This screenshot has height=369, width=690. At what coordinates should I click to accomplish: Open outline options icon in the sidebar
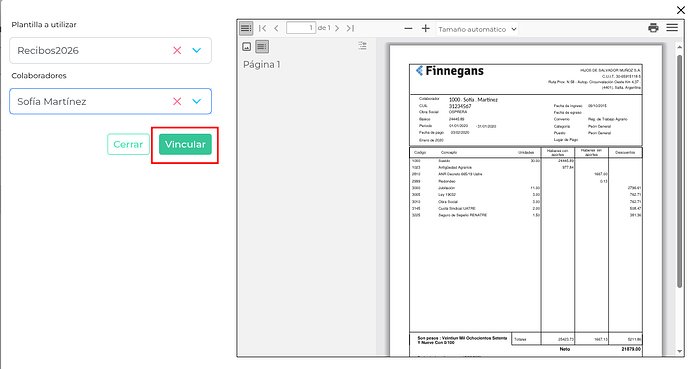362,45
